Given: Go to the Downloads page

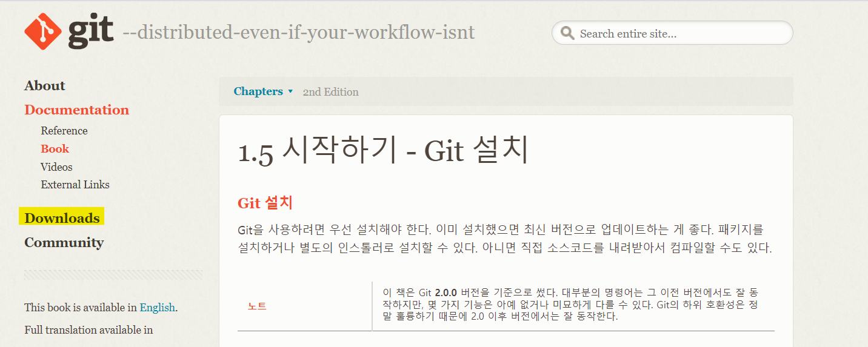Looking at the screenshot, I should coord(62,218).
